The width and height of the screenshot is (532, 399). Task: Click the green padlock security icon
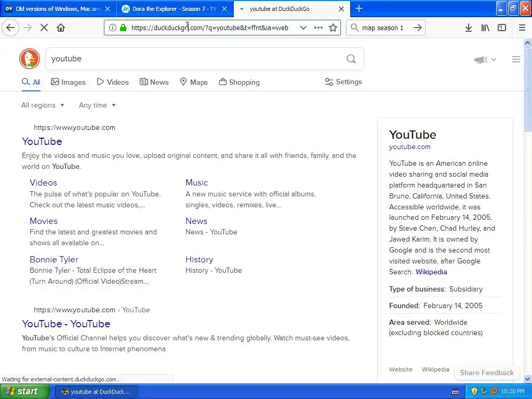coord(123,28)
